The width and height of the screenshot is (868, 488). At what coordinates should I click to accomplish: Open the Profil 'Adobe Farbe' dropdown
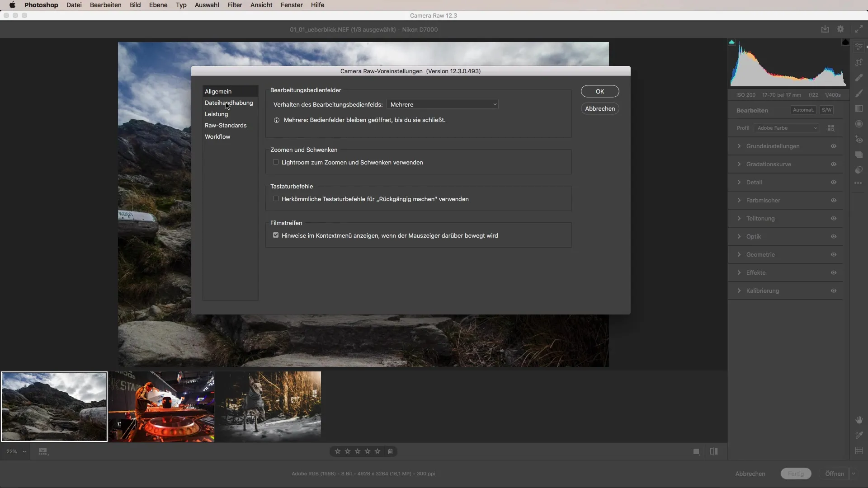coord(787,128)
